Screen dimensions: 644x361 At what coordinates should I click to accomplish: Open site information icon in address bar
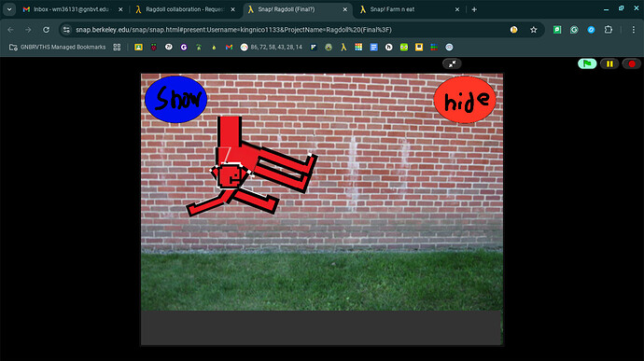tap(66, 30)
